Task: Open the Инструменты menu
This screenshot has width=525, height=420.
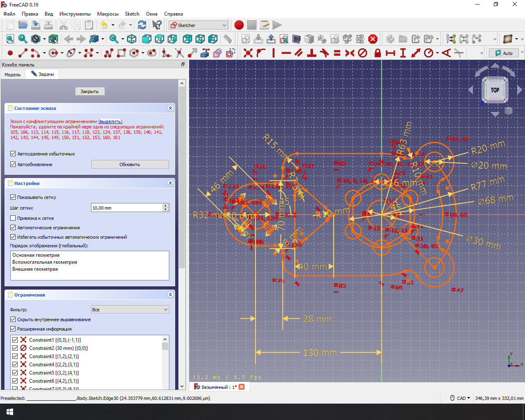Action: 75,14
